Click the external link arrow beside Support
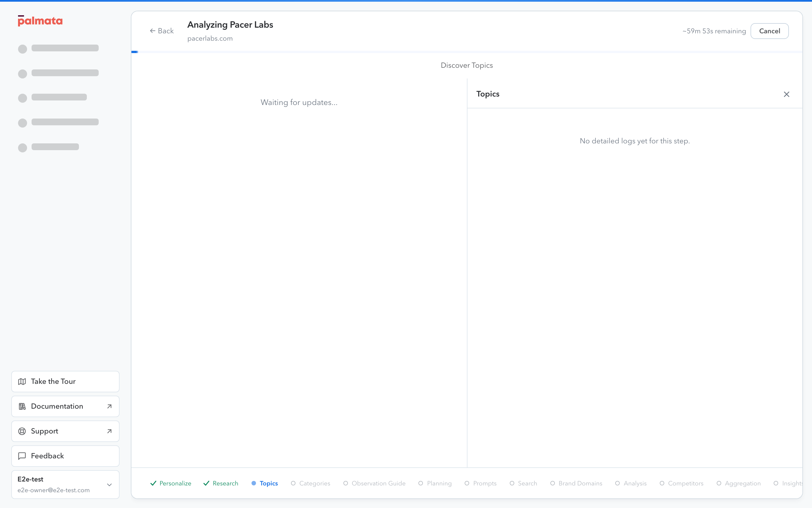The height and width of the screenshot is (508, 812). tap(109, 431)
